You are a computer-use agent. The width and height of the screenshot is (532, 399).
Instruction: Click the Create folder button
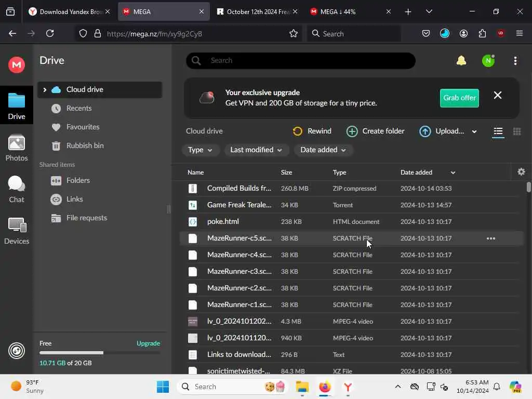[x=375, y=131]
